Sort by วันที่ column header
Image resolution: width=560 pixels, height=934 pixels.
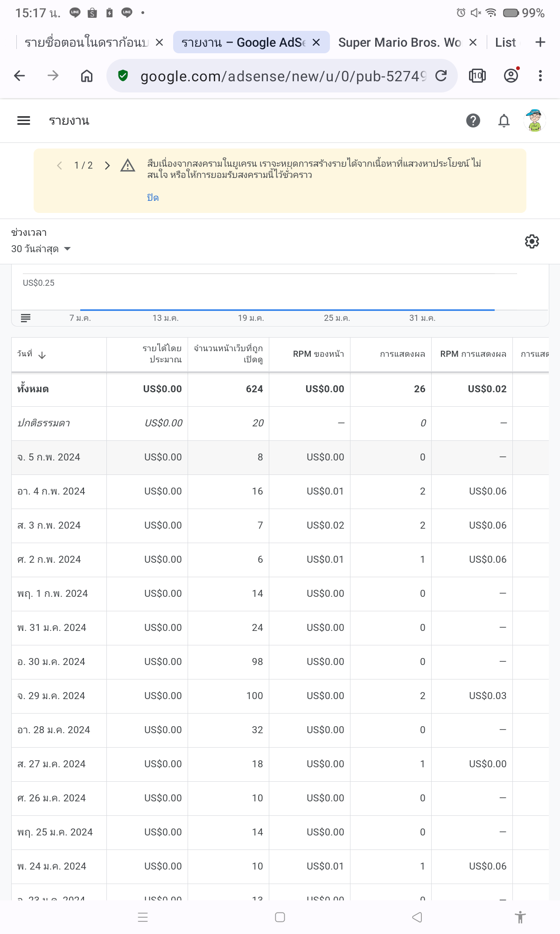point(32,354)
